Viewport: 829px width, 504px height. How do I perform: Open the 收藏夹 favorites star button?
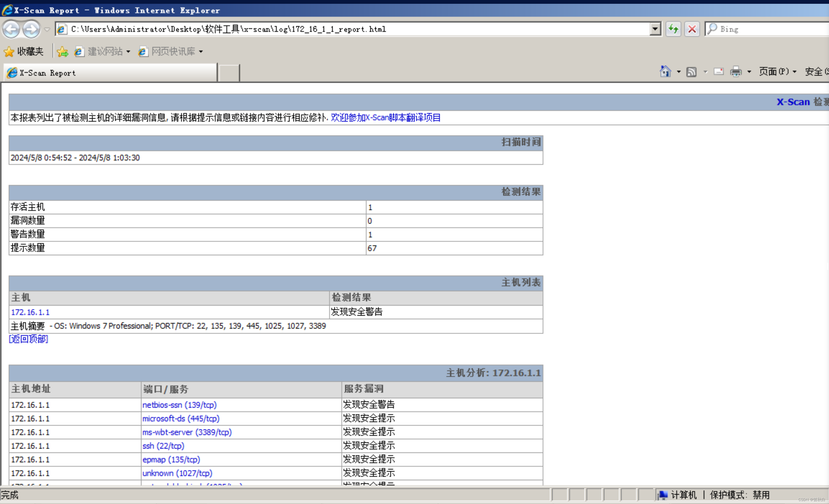tap(24, 51)
